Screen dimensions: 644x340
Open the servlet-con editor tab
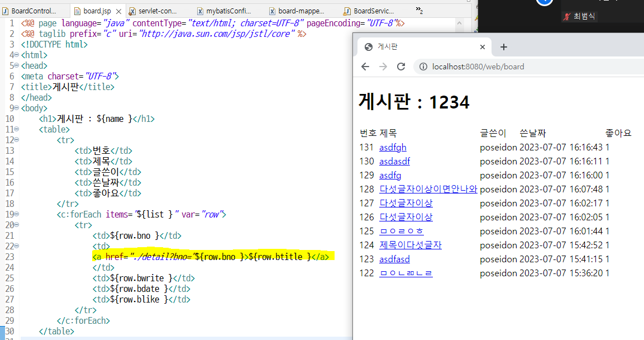[x=158, y=11]
